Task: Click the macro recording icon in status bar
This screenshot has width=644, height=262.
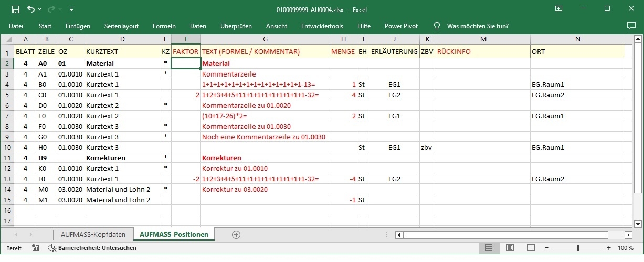Action: tap(35, 248)
